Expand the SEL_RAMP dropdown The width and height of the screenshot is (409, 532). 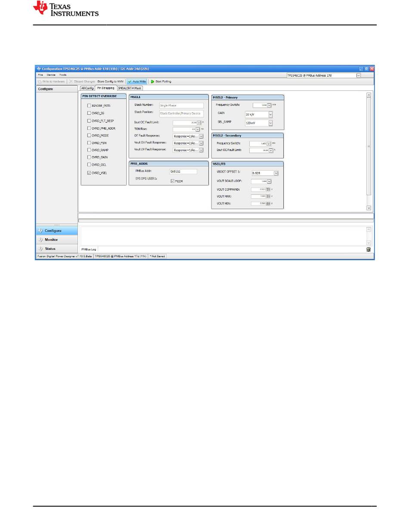coord(270,123)
